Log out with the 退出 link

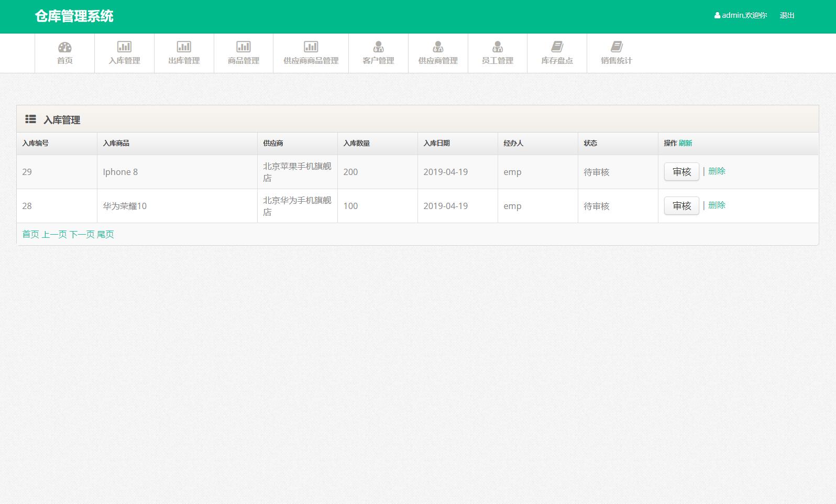coord(787,16)
